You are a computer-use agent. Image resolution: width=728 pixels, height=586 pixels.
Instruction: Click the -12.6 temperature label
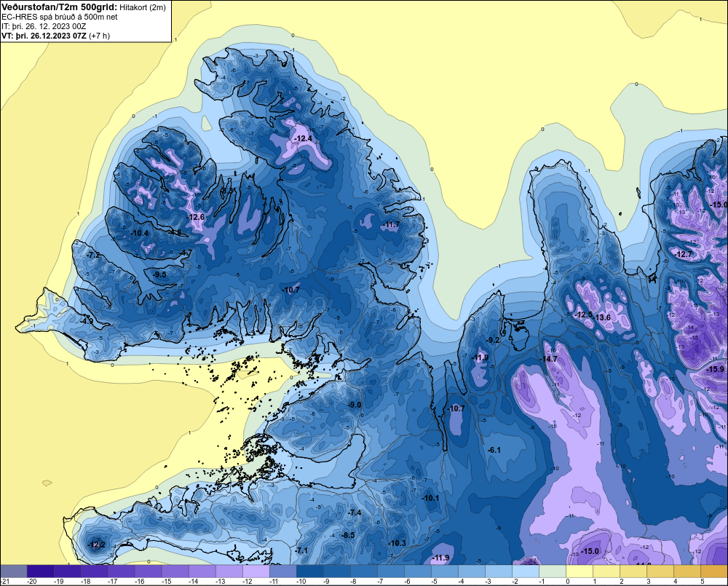(x=196, y=217)
